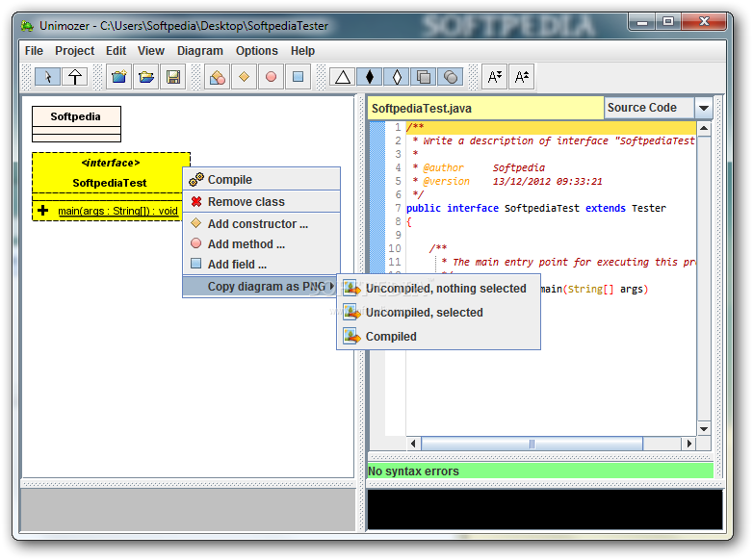Toggle the hollow diamond aggregation display button
Screen dimensions: 753x560
[397, 77]
